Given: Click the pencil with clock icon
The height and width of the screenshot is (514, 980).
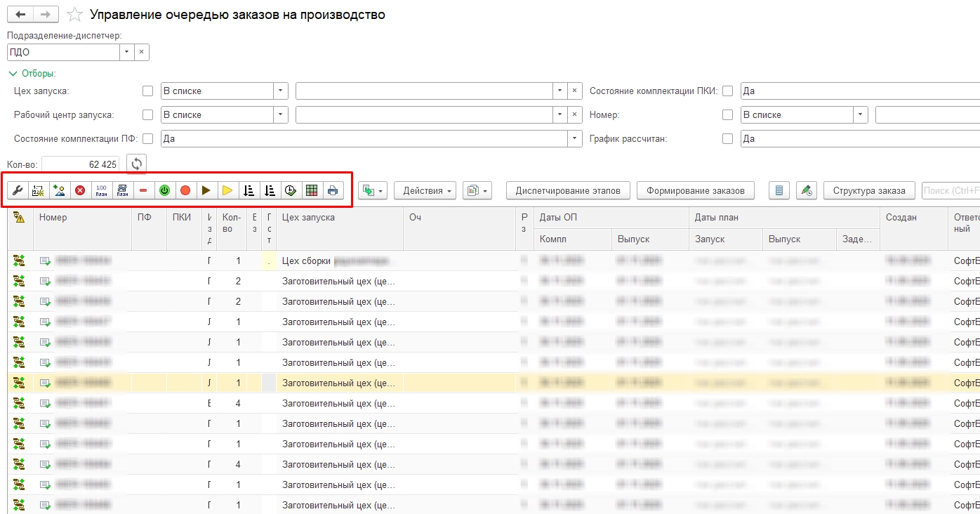Looking at the screenshot, I should tap(807, 190).
